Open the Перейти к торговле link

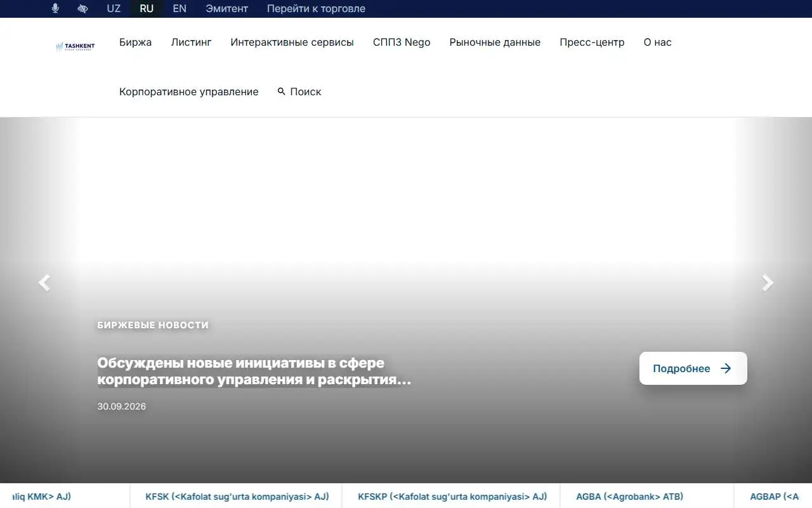point(316,9)
